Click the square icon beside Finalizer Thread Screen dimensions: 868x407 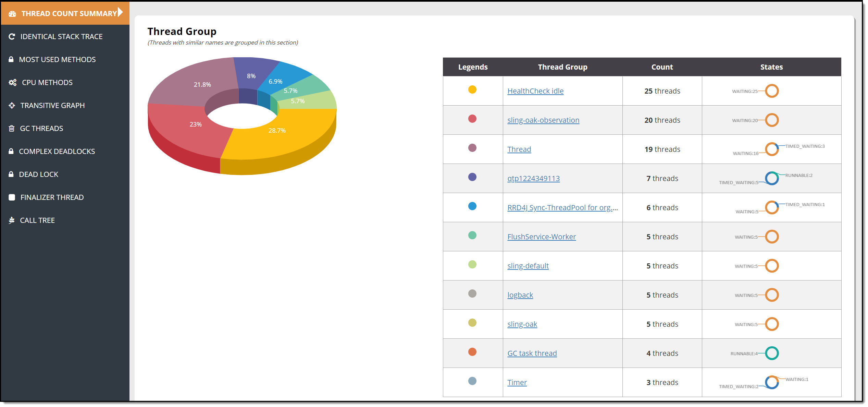click(x=12, y=197)
